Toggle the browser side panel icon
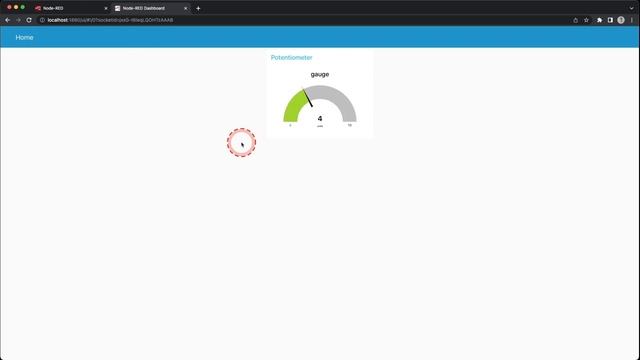Screen dimensions: 640x360 pos(610,20)
